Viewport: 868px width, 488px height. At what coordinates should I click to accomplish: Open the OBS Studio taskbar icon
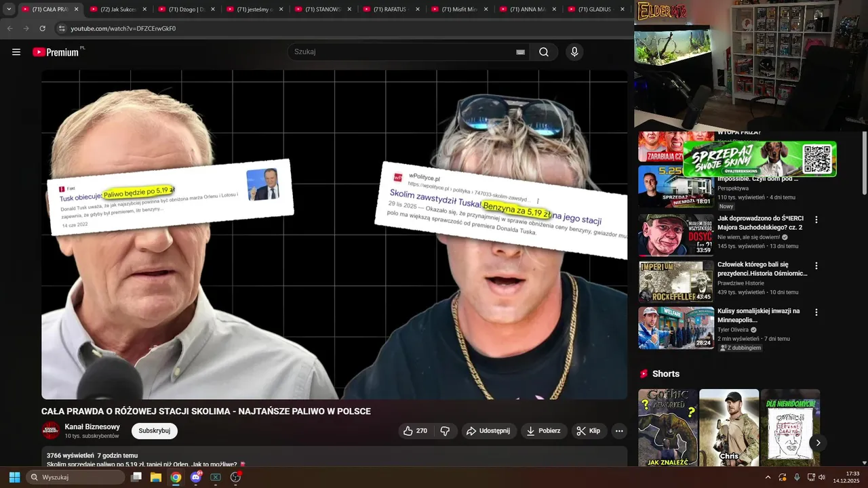pos(235,477)
